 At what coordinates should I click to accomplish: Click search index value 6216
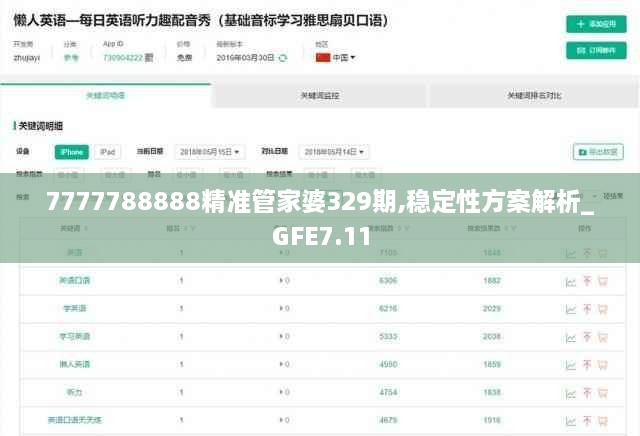[x=388, y=308]
